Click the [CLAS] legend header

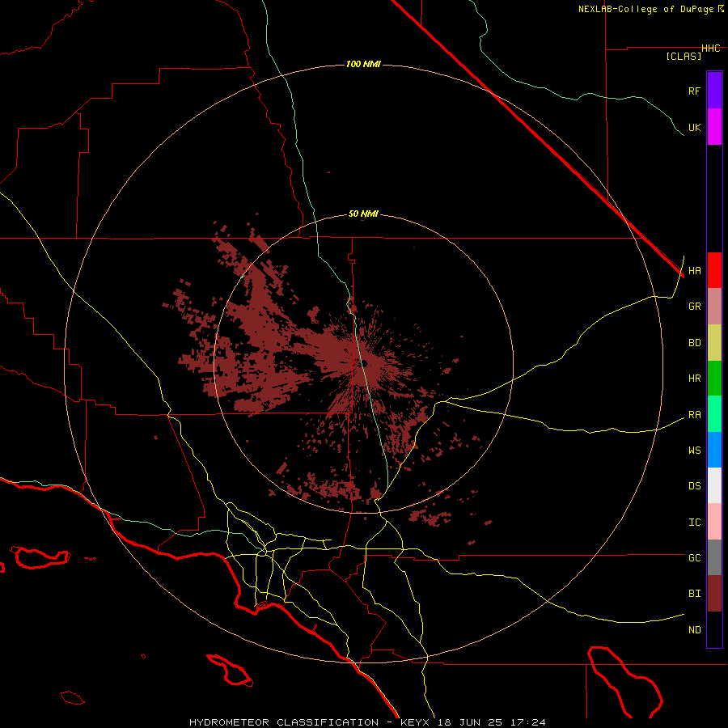click(x=684, y=56)
